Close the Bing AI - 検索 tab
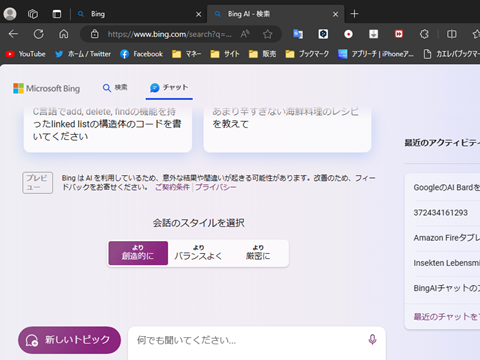The width and height of the screenshot is (480, 360). [335, 14]
